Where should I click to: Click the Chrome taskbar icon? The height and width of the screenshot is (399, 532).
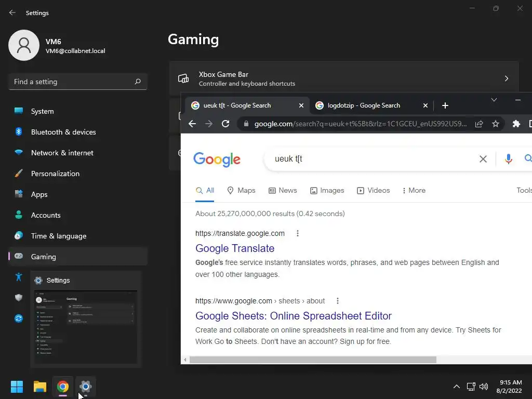point(63,387)
